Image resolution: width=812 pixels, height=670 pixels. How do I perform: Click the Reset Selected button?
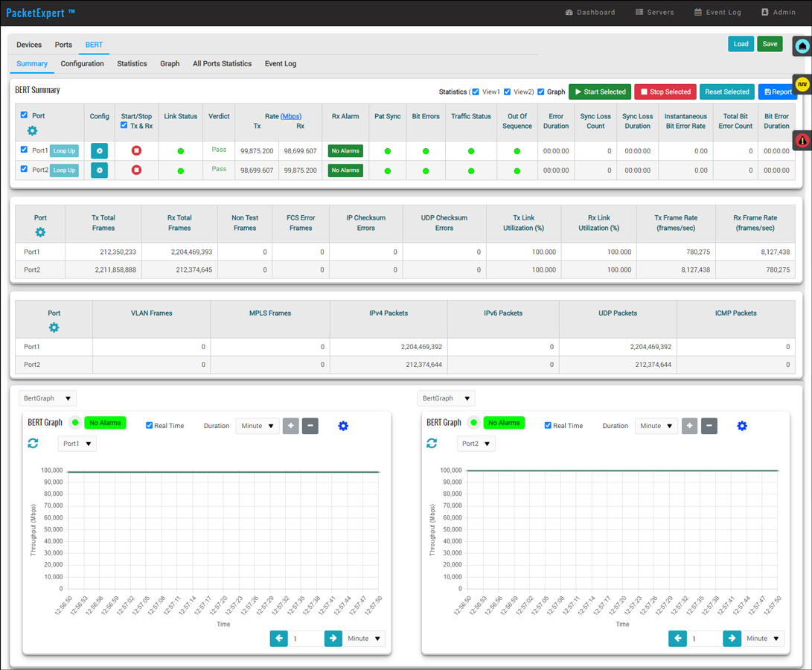[x=727, y=92]
